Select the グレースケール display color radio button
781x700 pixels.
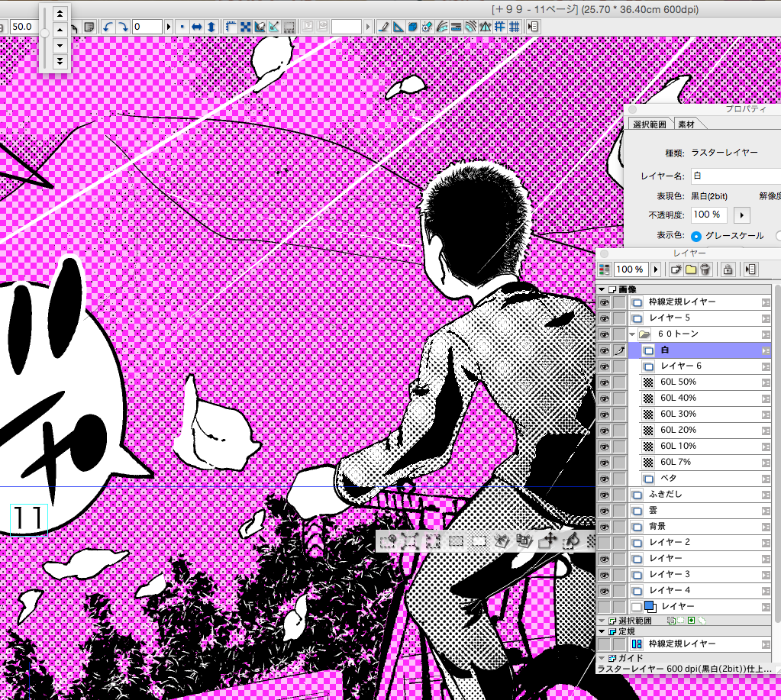[696, 236]
